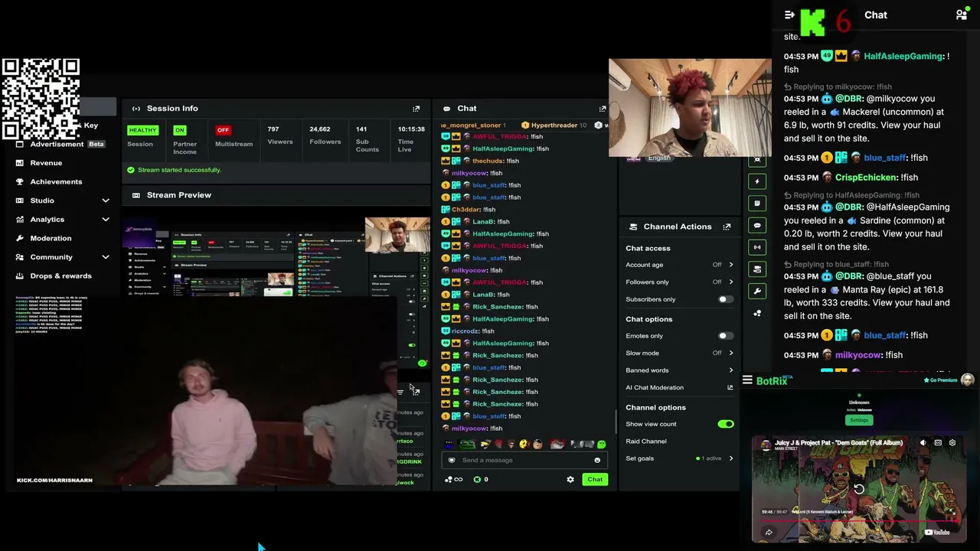980x551 pixels.
Task: Expand the Analytics sidebar section
Action: (x=106, y=220)
